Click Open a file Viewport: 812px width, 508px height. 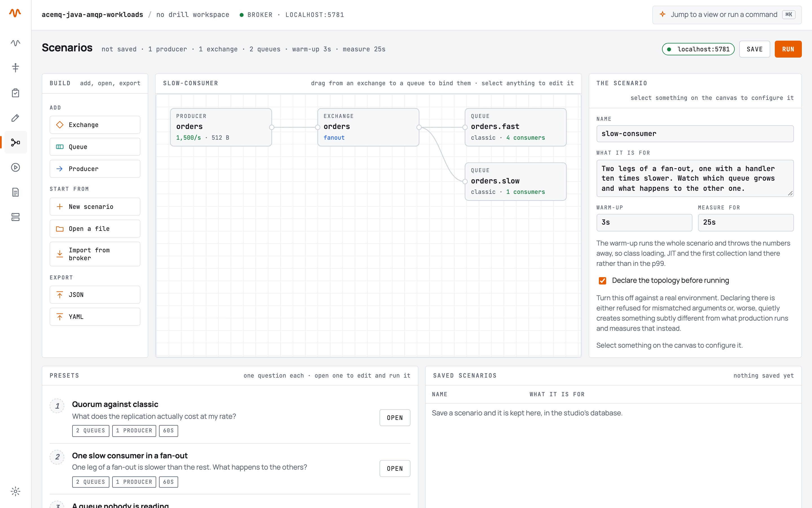tap(95, 229)
